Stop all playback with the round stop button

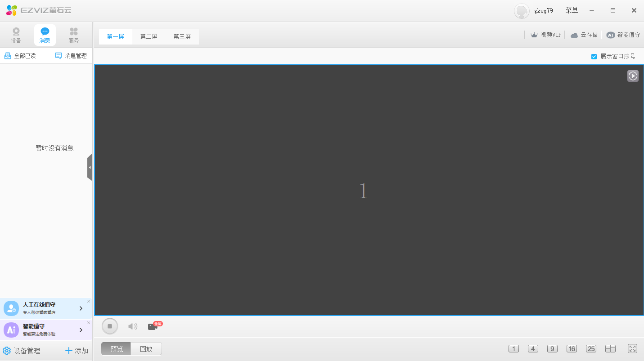(110, 326)
